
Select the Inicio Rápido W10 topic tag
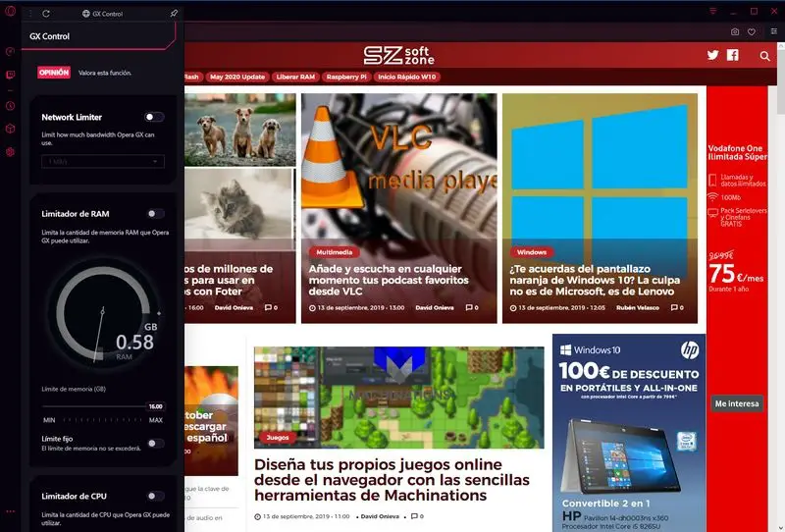click(406, 77)
